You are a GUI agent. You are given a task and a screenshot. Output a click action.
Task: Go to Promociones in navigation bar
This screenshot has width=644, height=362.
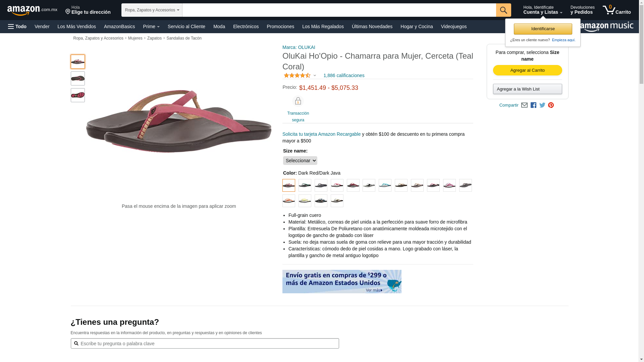[280, 26]
